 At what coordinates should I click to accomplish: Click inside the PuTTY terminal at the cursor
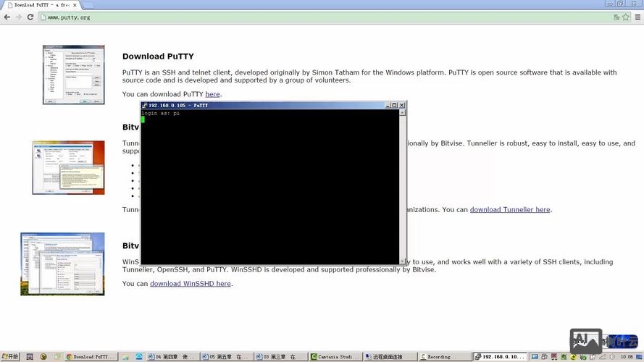coord(143,119)
